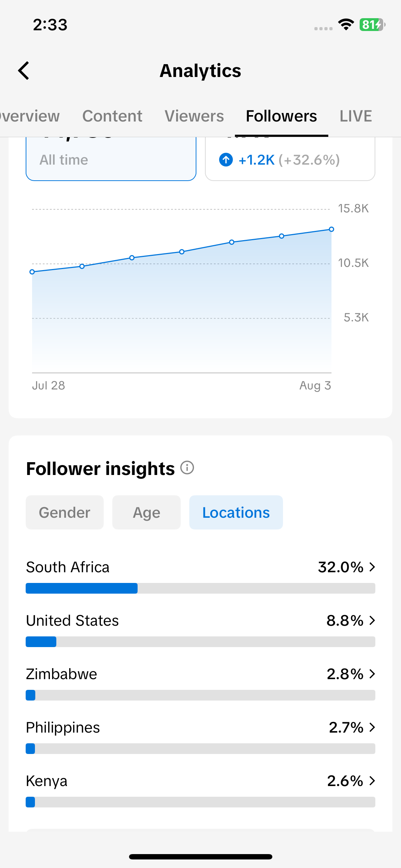This screenshot has height=868, width=401.
Task: Open the LIVE tab
Action: click(x=356, y=116)
